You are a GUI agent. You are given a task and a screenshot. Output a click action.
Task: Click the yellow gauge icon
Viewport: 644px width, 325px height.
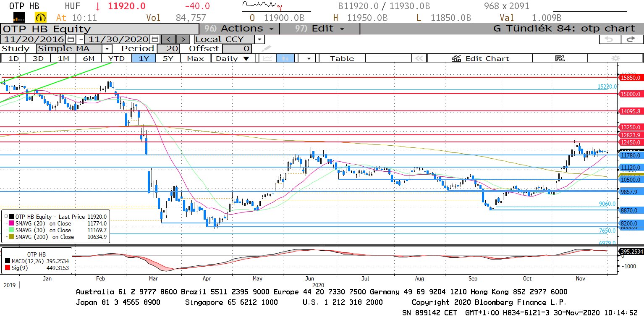click(41, 17)
